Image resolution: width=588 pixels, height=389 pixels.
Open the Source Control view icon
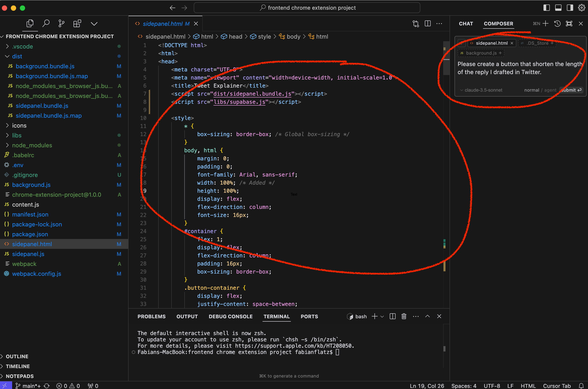(x=61, y=24)
